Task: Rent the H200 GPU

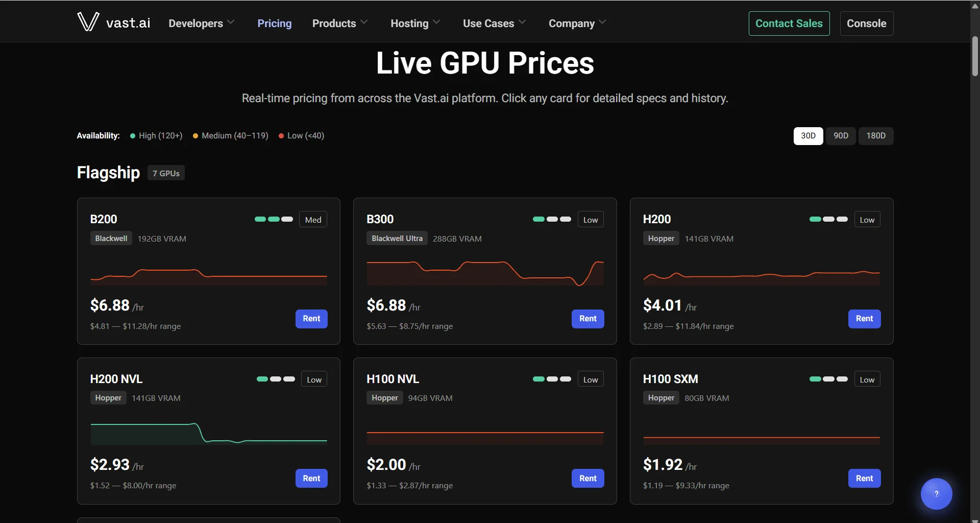Action: tap(864, 319)
